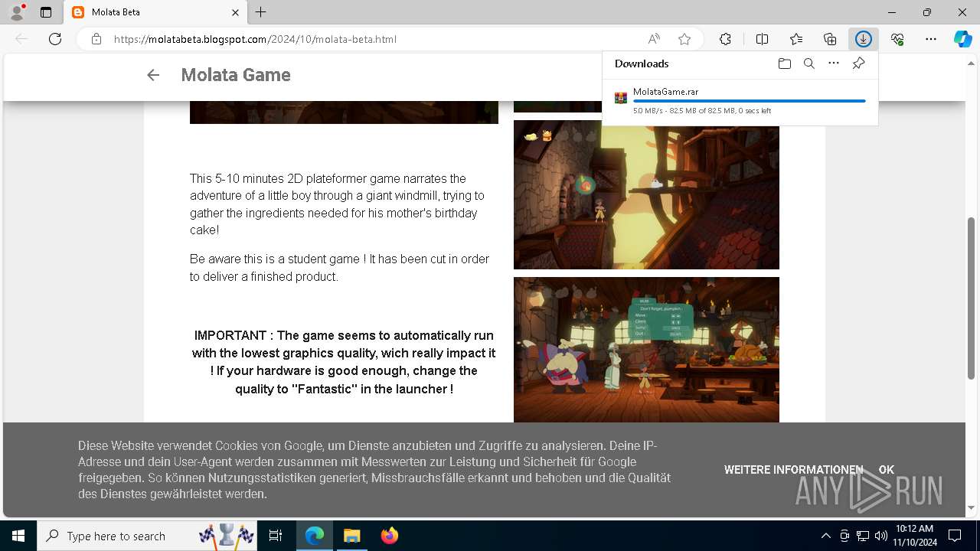Open the MolataGame.rar download entry
This screenshot has width=980, height=551.
click(x=740, y=100)
